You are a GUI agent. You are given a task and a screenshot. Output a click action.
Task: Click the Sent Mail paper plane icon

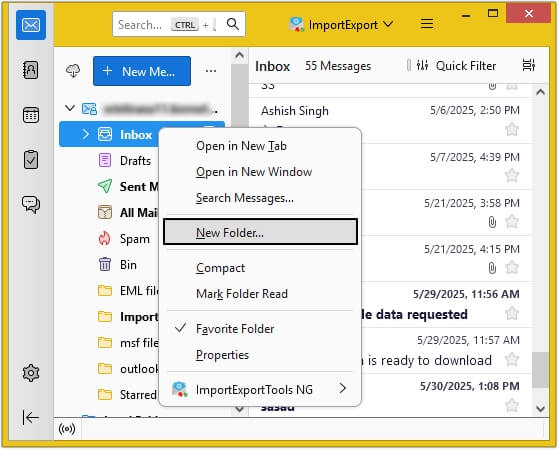105,186
